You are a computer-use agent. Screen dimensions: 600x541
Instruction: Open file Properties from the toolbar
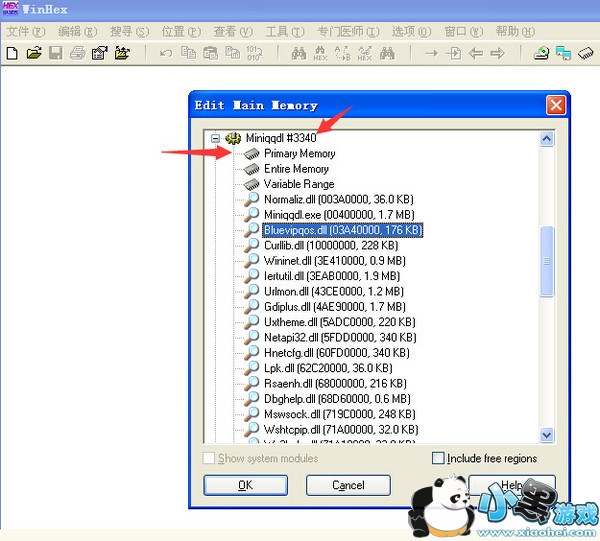(99, 53)
